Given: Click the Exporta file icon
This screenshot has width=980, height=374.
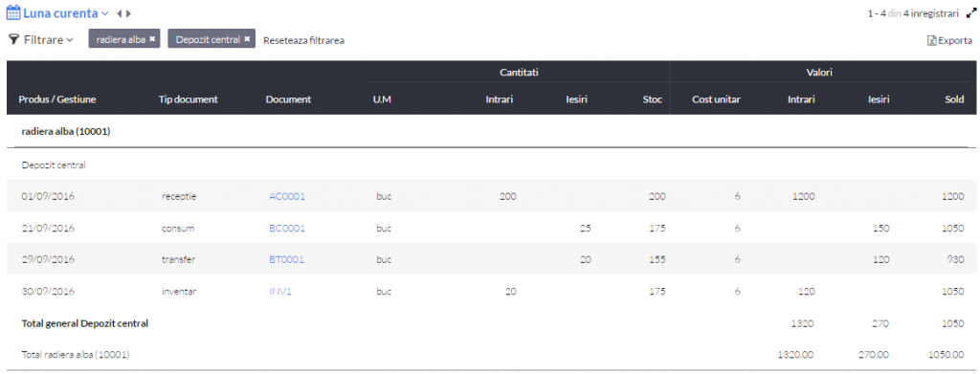Looking at the screenshot, I should [x=931, y=40].
